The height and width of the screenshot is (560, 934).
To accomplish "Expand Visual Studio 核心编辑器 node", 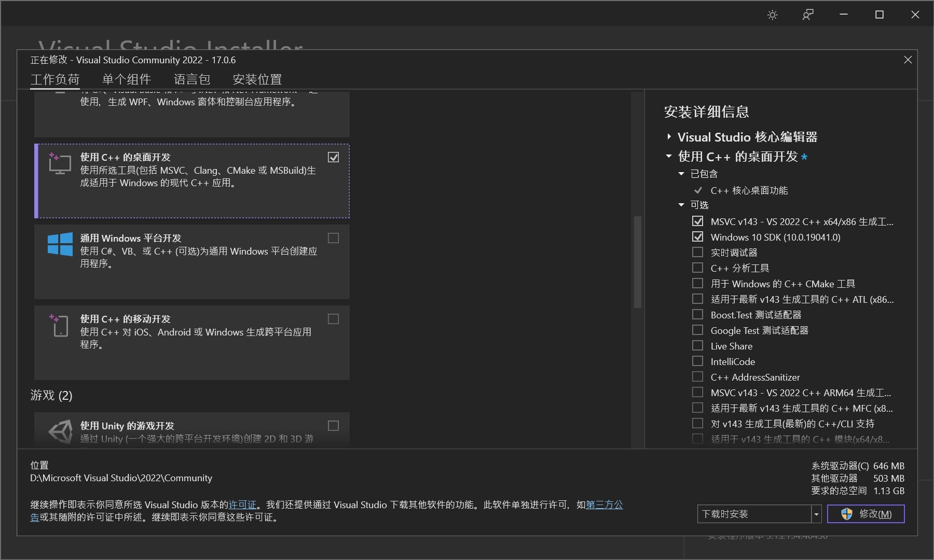I will (669, 137).
